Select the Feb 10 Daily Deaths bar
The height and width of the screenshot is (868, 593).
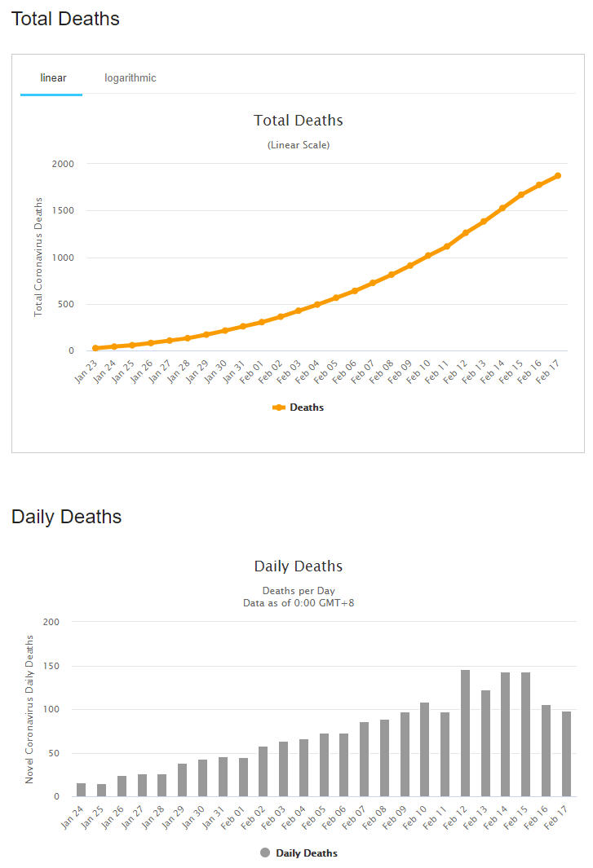424,749
